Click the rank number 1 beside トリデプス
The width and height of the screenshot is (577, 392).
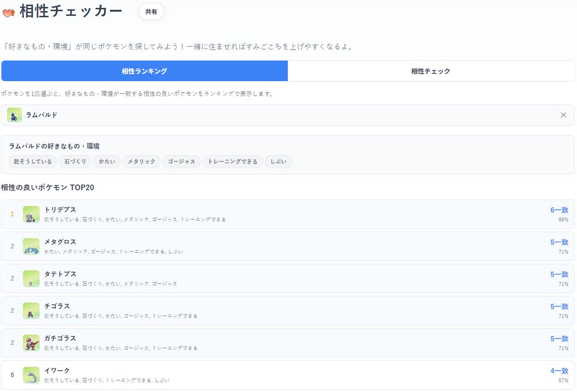click(x=13, y=214)
